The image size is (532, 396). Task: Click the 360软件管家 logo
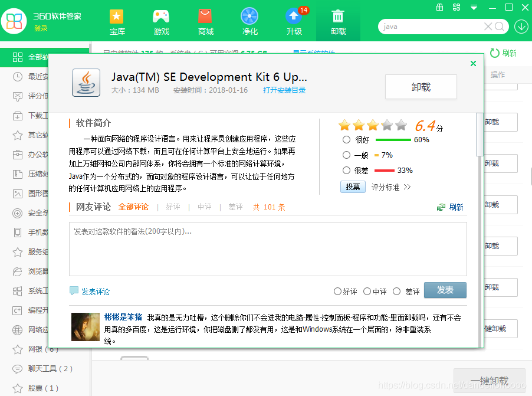pyautogui.click(x=14, y=21)
